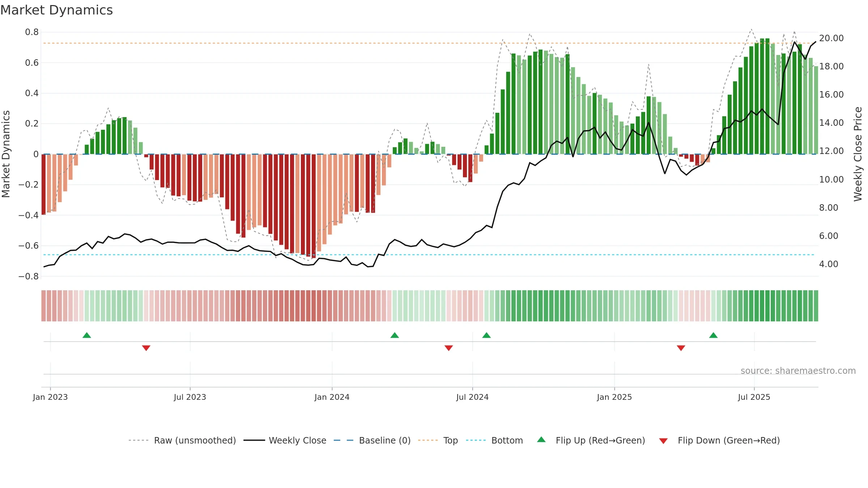
Task: Toggle the Raw (unsmoothed) legend entry
Action: tap(182, 440)
